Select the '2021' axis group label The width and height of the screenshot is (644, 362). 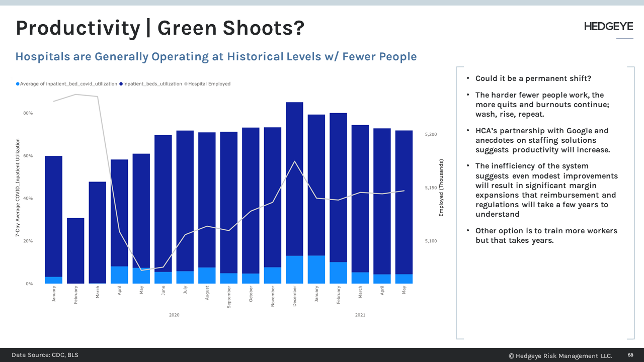pyautogui.click(x=360, y=315)
